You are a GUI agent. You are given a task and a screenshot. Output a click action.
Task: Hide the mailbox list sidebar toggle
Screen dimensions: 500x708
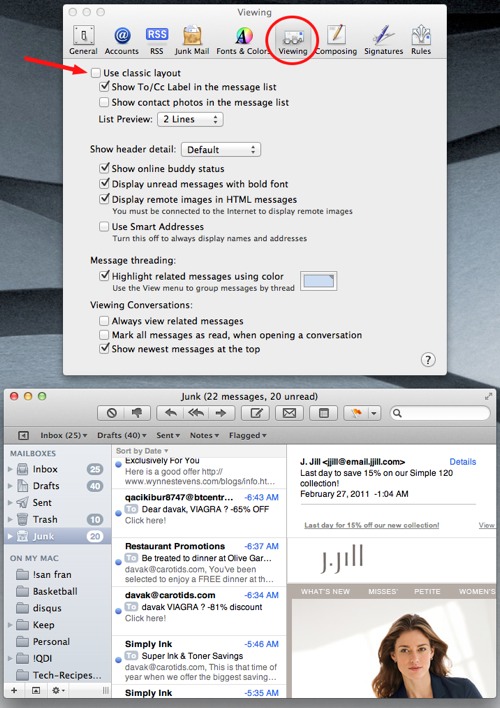pos(23,436)
